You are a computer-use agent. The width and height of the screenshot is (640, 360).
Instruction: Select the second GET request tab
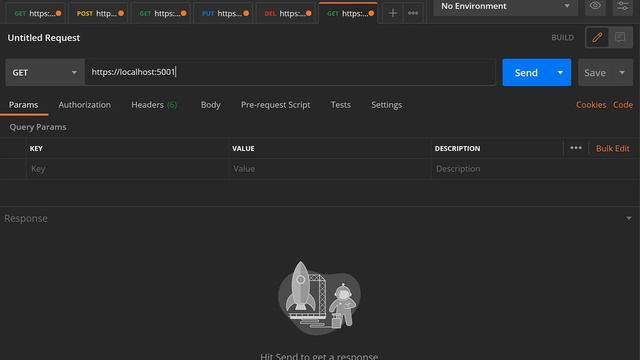(162, 13)
